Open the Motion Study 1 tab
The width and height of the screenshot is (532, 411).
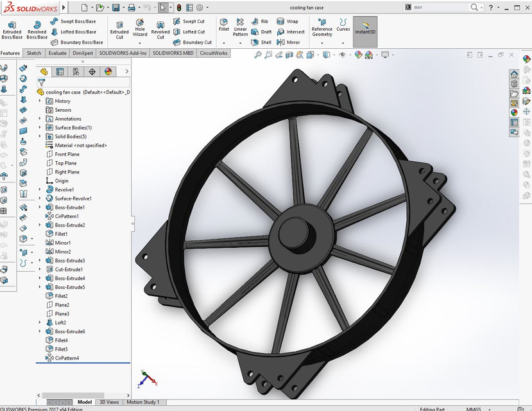(143, 401)
